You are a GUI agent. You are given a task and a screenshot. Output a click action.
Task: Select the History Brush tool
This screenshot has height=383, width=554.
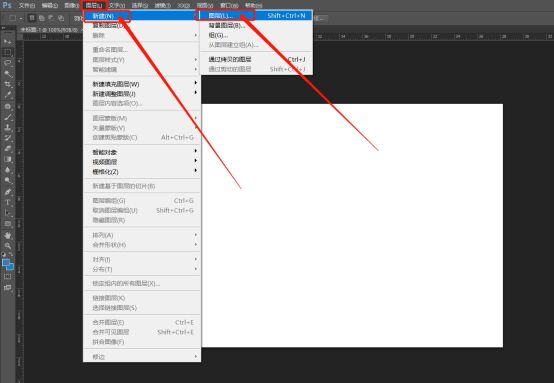[7, 138]
